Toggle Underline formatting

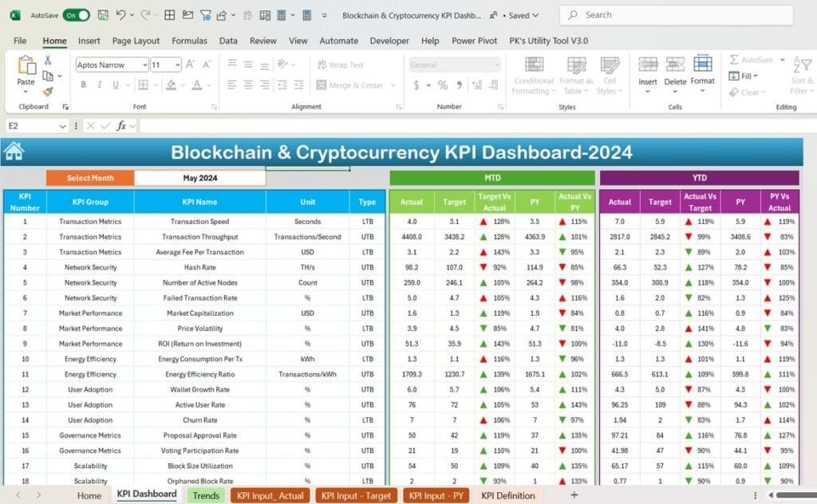click(115, 85)
